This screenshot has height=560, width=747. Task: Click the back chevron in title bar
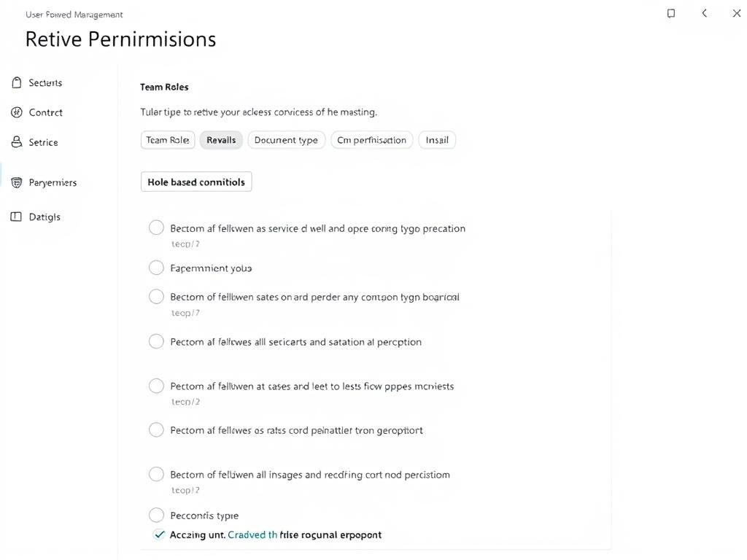point(704,13)
